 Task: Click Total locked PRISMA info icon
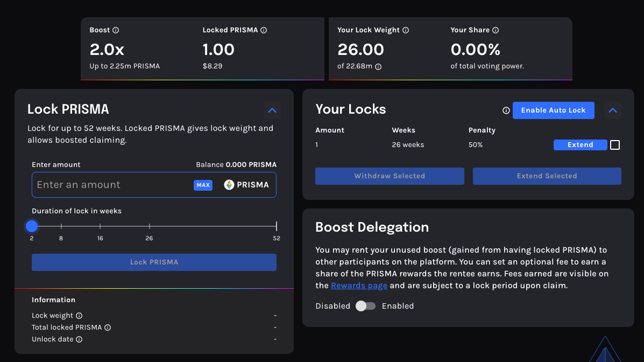108,328
